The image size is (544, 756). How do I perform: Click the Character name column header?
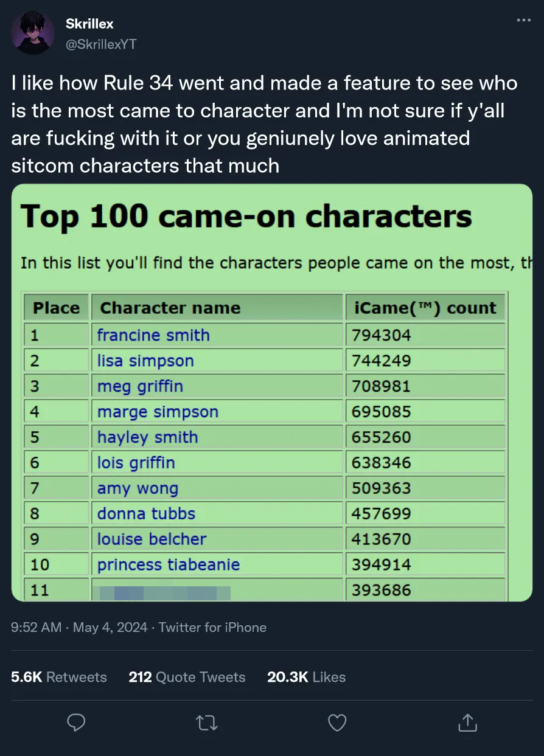[x=170, y=308]
